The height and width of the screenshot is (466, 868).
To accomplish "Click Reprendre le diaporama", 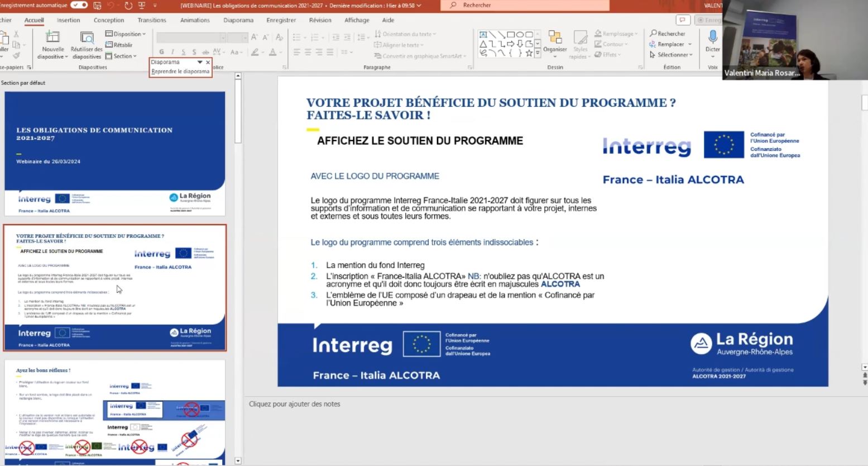I will [180, 72].
